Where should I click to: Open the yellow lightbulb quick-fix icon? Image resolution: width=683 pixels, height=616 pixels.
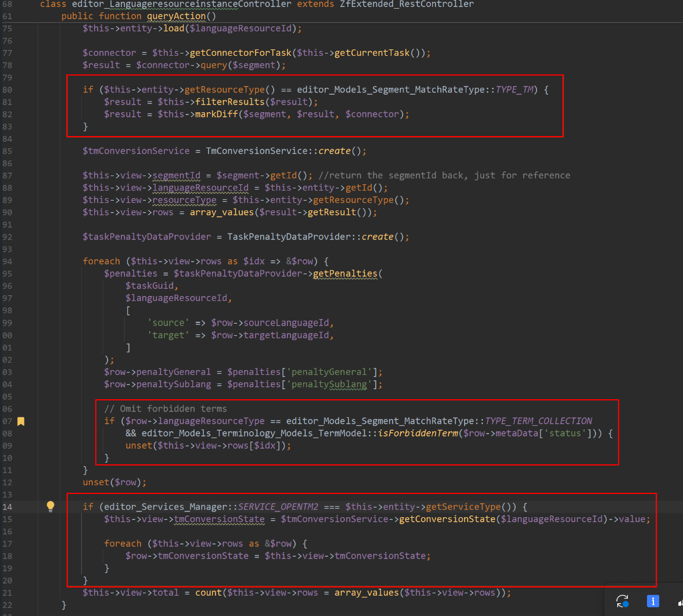51,506
